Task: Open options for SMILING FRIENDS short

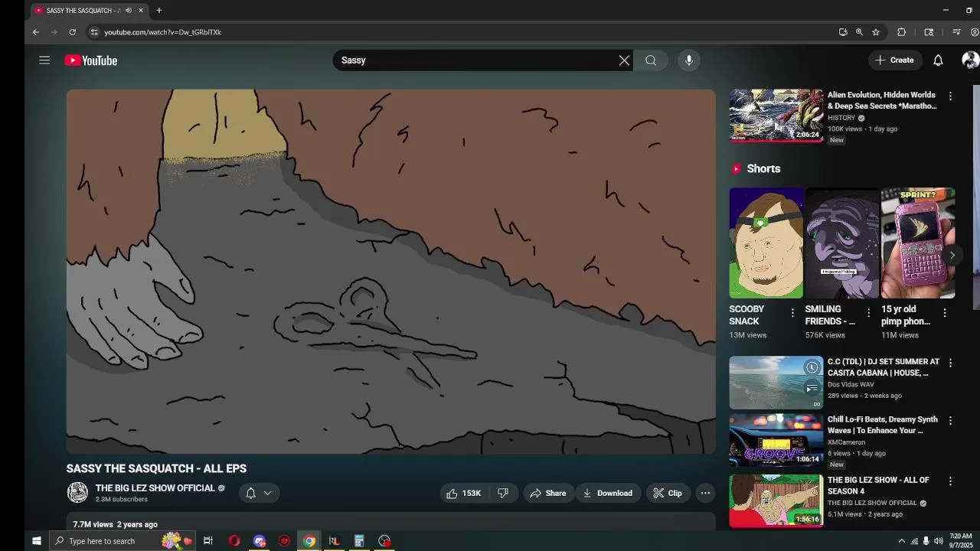Action: pos(868,313)
